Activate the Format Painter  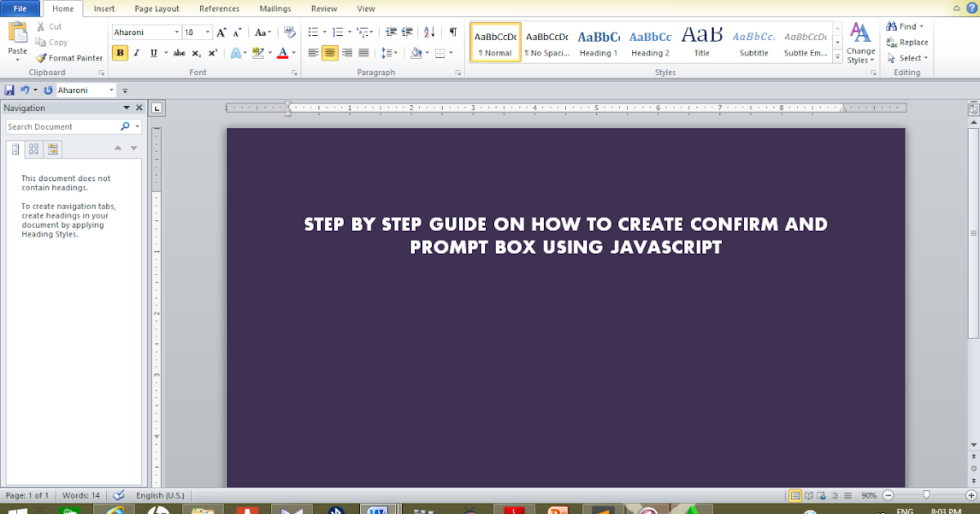[x=69, y=58]
